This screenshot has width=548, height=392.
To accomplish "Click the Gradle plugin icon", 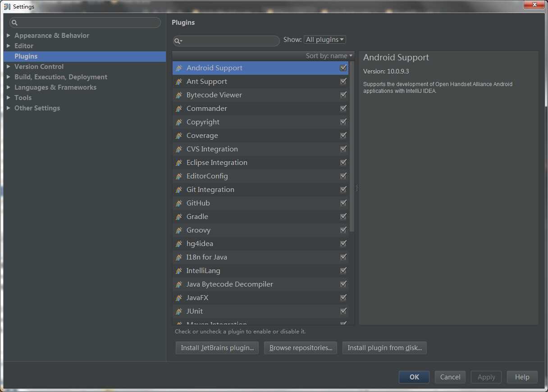I will [179, 217].
